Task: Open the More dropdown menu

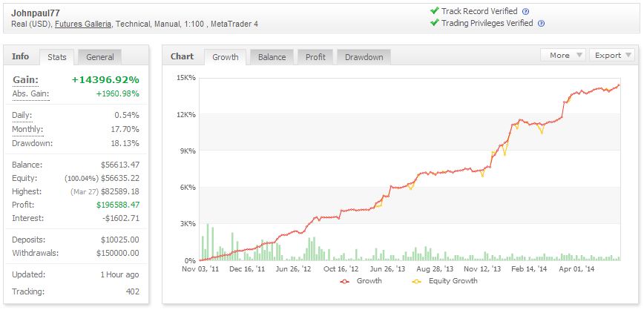Action: tap(564, 56)
